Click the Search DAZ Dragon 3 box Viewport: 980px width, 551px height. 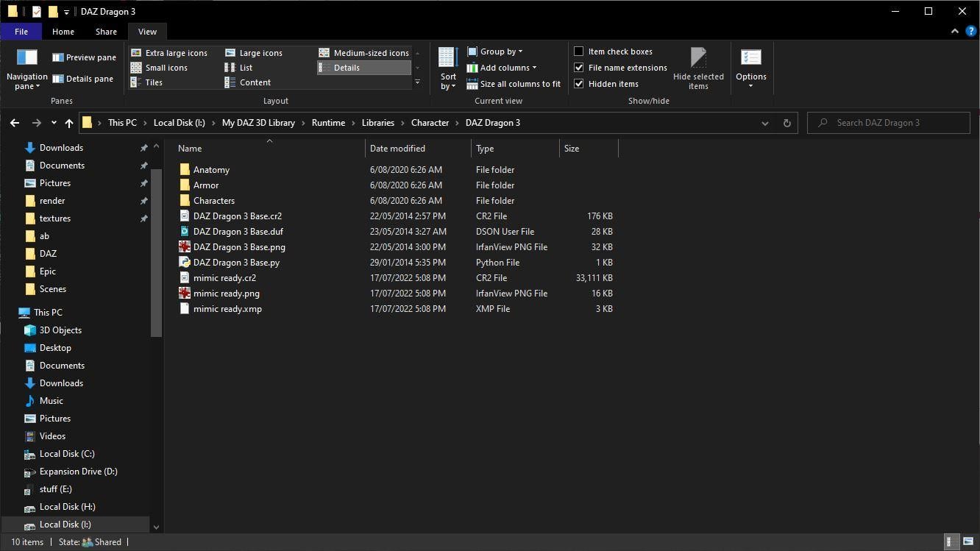tap(889, 123)
